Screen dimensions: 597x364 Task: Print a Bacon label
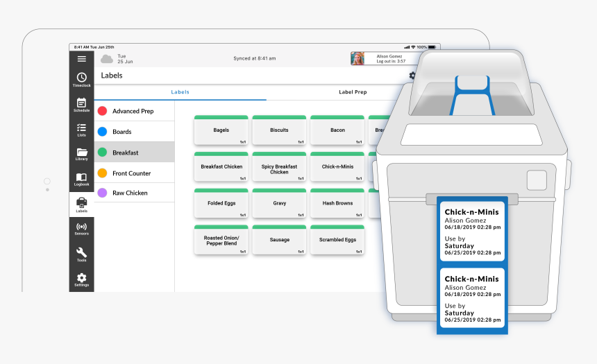(337, 130)
